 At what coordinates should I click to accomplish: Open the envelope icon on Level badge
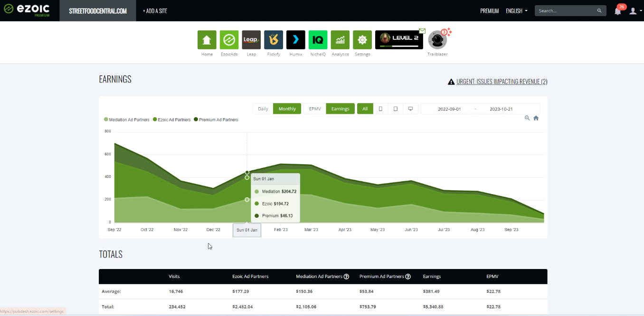pos(422,31)
